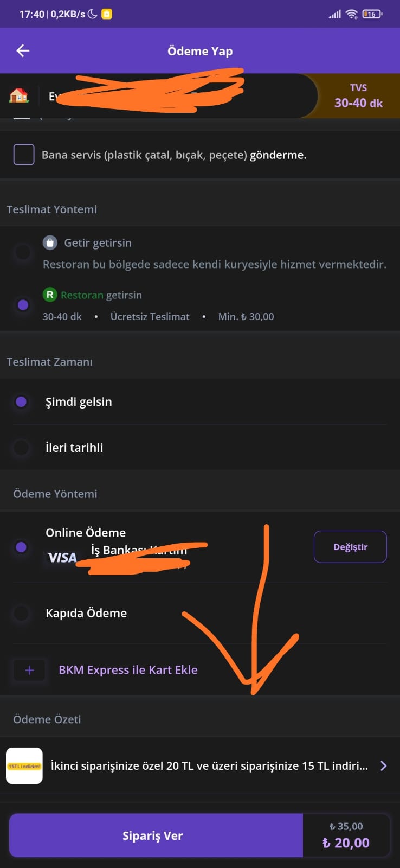Tap the plus icon to add card

pos(29,671)
